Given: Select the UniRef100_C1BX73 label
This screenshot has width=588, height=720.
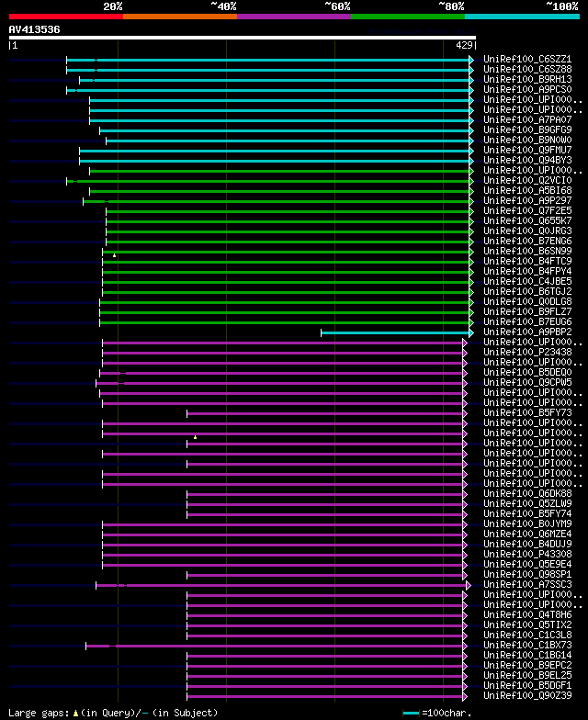Looking at the screenshot, I should pos(527,645).
